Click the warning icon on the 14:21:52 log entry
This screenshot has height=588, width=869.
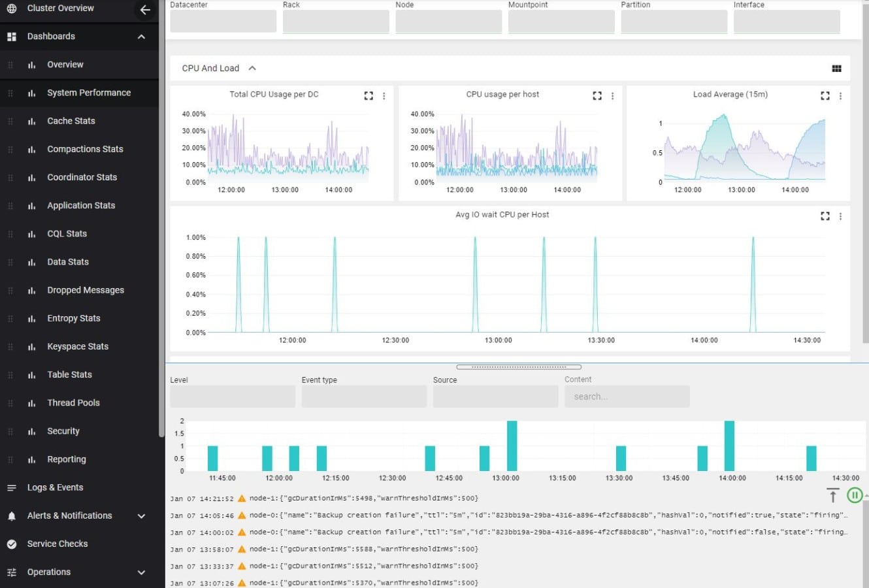click(x=241, y=498)
